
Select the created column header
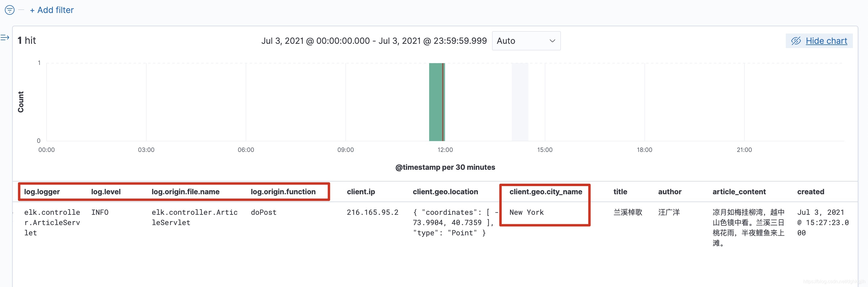coord(810,192)
